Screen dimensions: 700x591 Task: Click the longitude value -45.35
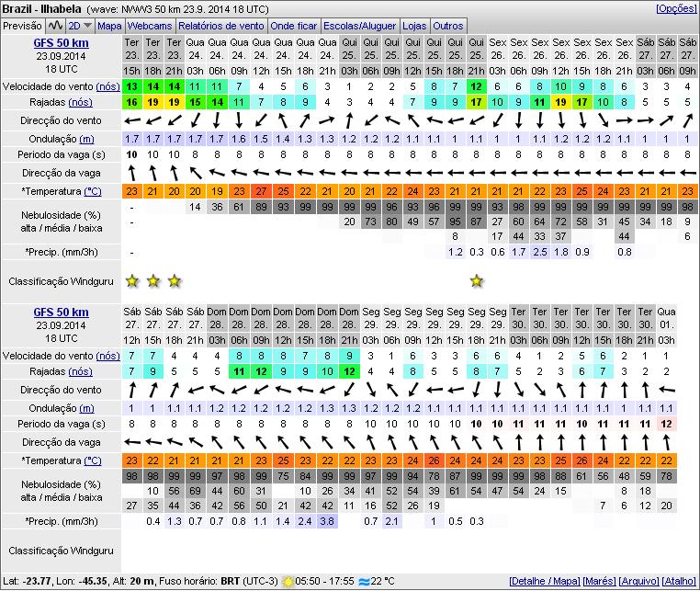93,581
